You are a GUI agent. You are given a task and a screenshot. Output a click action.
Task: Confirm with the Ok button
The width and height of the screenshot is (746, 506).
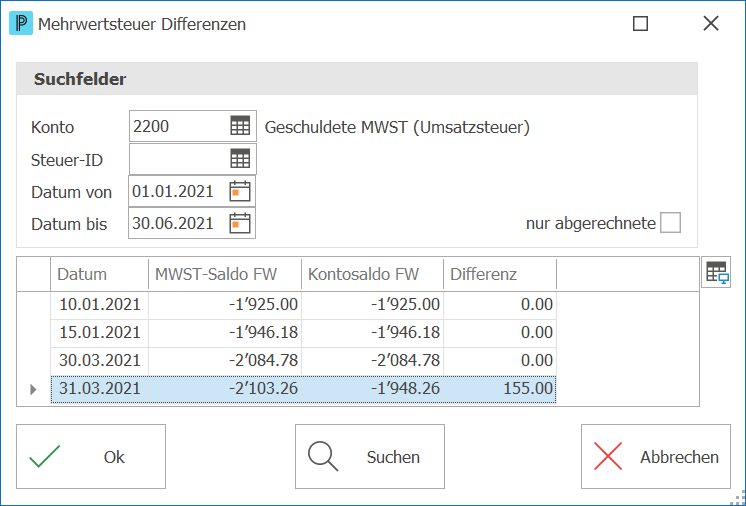click(91, 457)
